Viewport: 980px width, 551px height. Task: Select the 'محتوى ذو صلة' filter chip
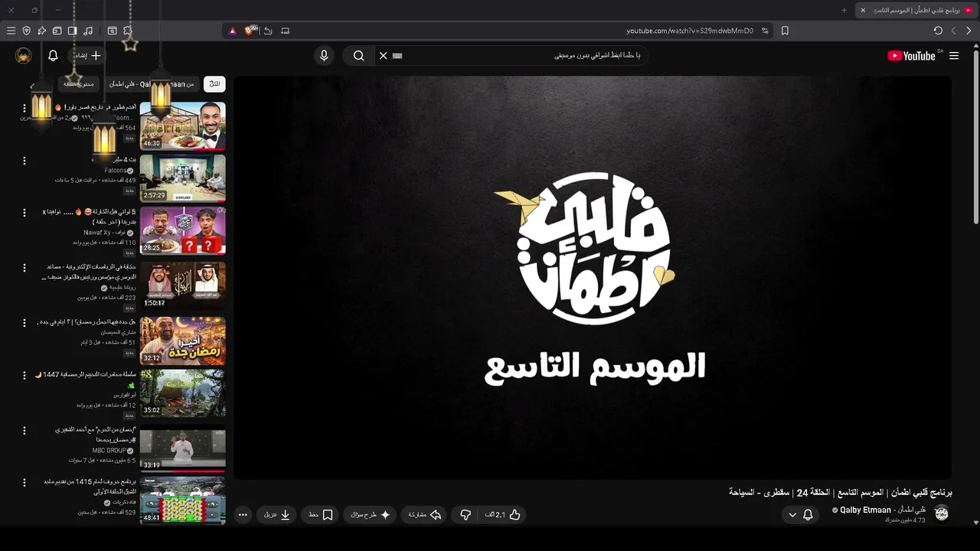click(79, 83)
